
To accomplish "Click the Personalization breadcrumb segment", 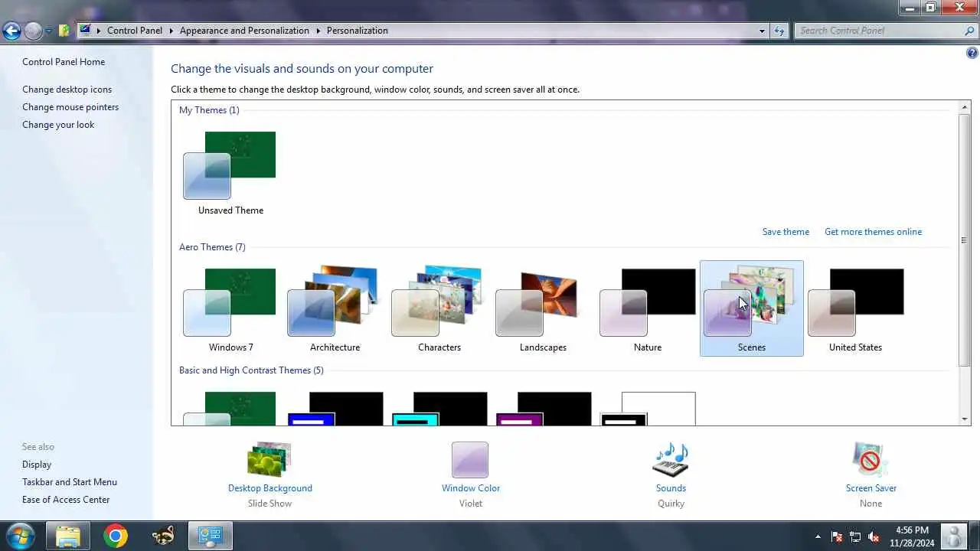I will tap(357, 31).
